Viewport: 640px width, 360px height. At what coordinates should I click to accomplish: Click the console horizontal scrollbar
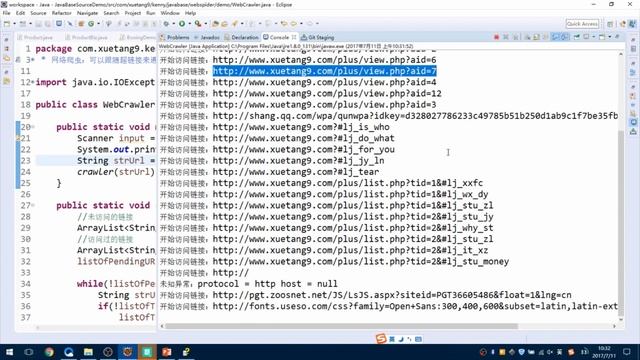coord(341,326)
